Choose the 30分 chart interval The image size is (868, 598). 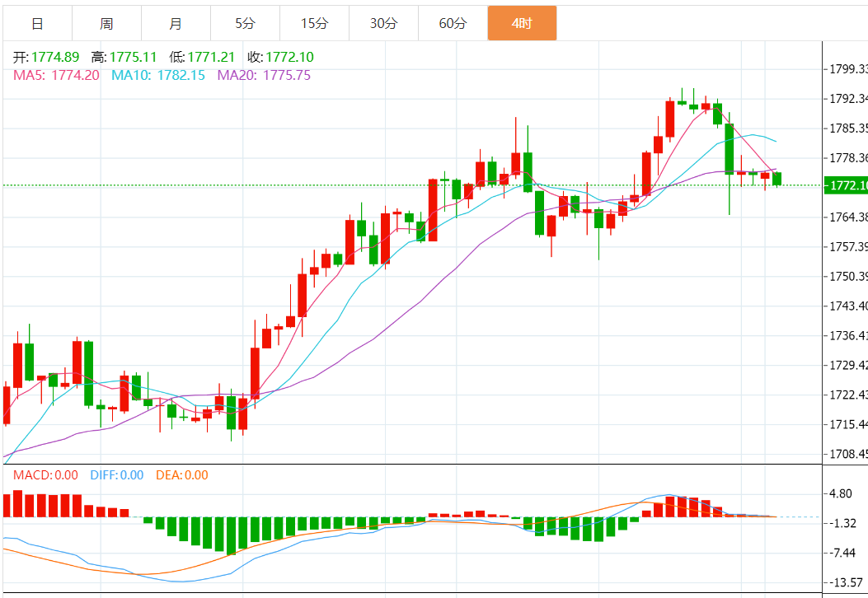coord(383,23)
